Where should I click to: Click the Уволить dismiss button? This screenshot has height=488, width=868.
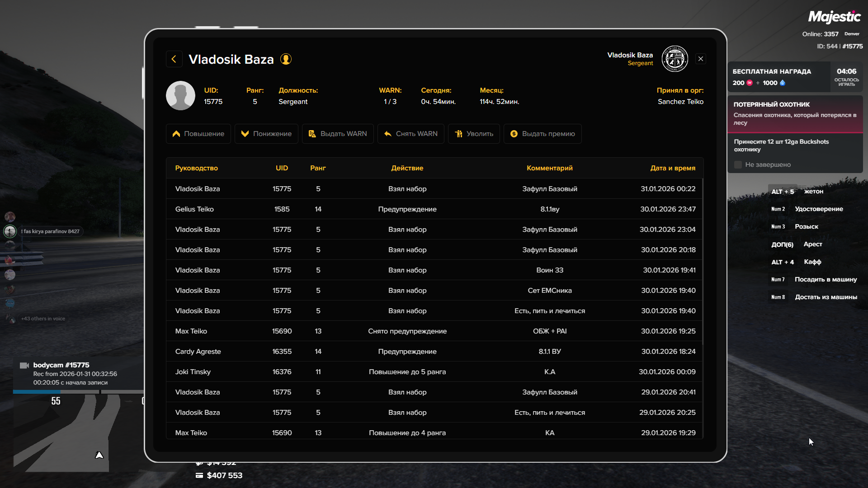coord(474,134)
